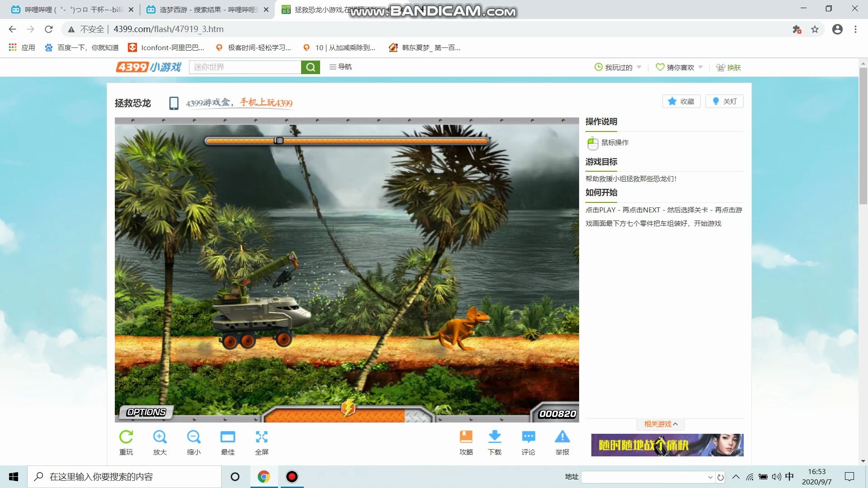868x488 pixels.
Task: Open the 导航 navigation menu
Action: coord(340,67)
